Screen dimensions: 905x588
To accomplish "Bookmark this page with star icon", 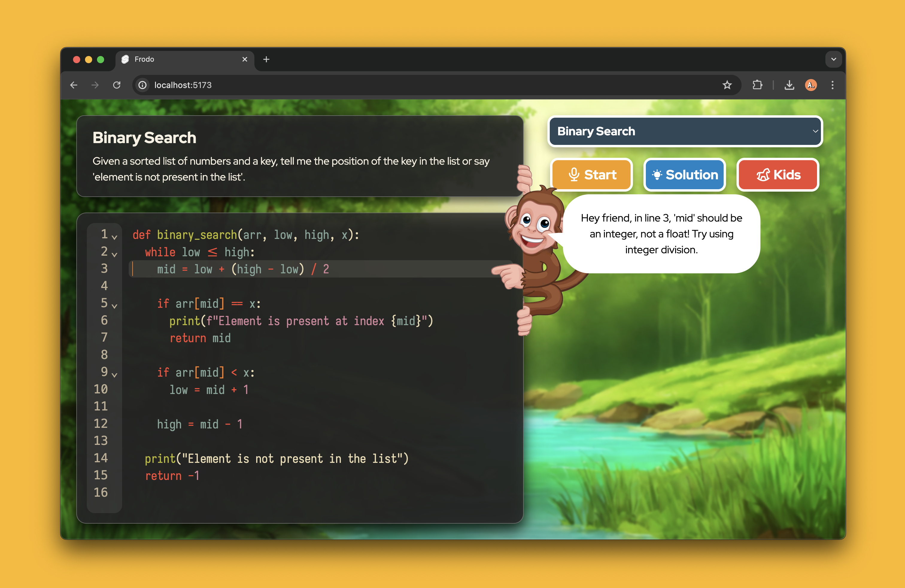I will [x=727, y=85].
